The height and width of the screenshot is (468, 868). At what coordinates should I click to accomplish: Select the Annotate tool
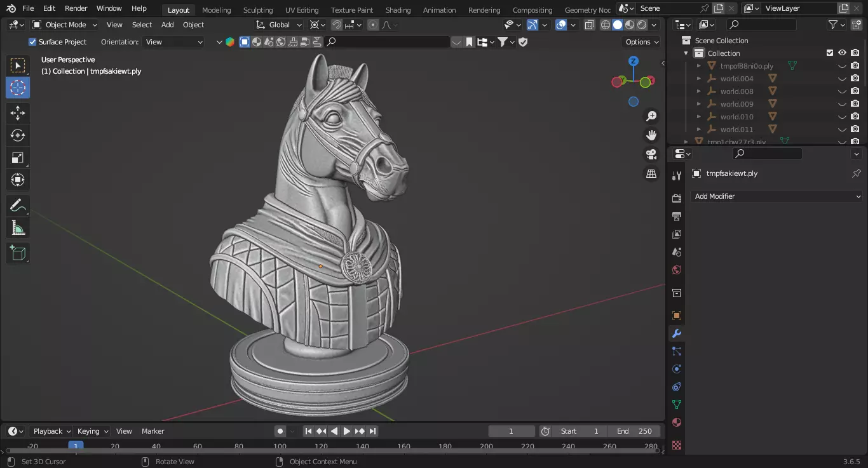click(x=18, y=206)
